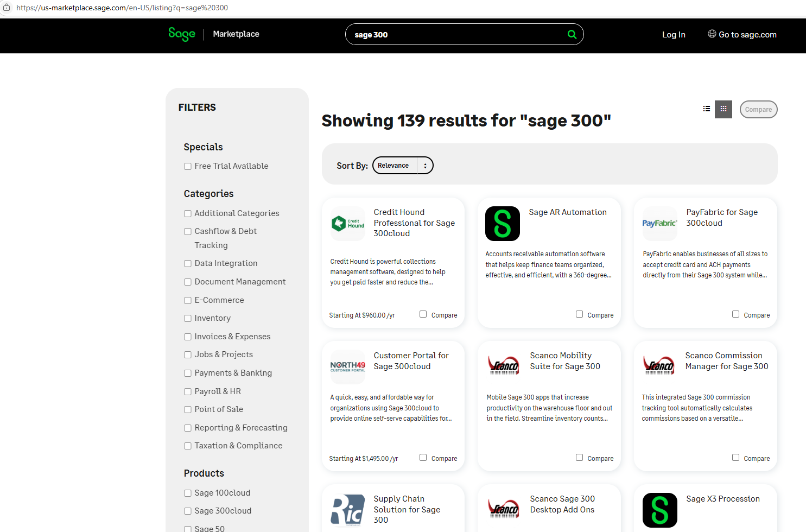806x532 pixels.
Task: Enable Taxation & Compliance filter
Action: tap(188, 446)
